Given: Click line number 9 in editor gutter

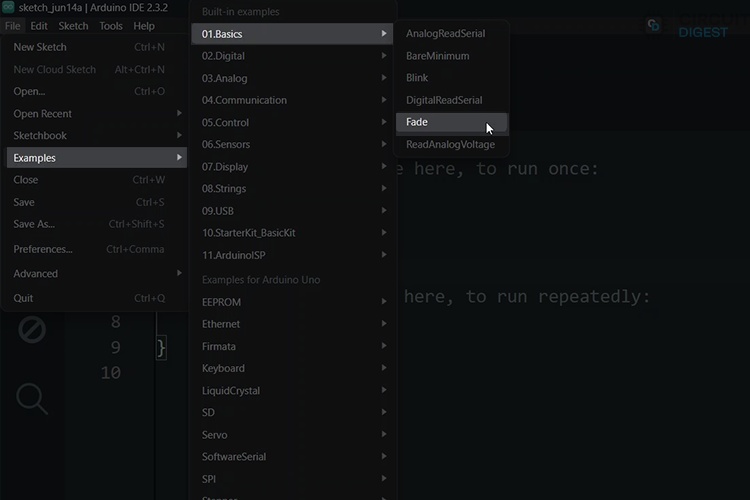Looking at the screenshot, I should coord(115,347).
